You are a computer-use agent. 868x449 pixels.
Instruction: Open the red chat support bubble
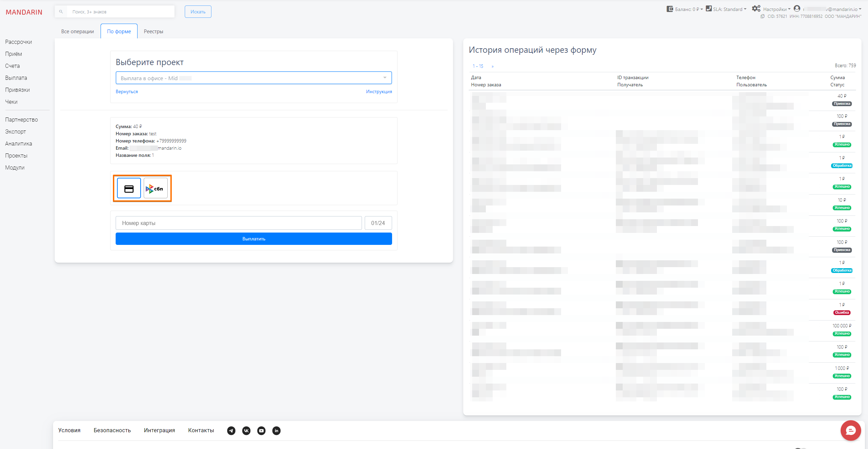850,430
